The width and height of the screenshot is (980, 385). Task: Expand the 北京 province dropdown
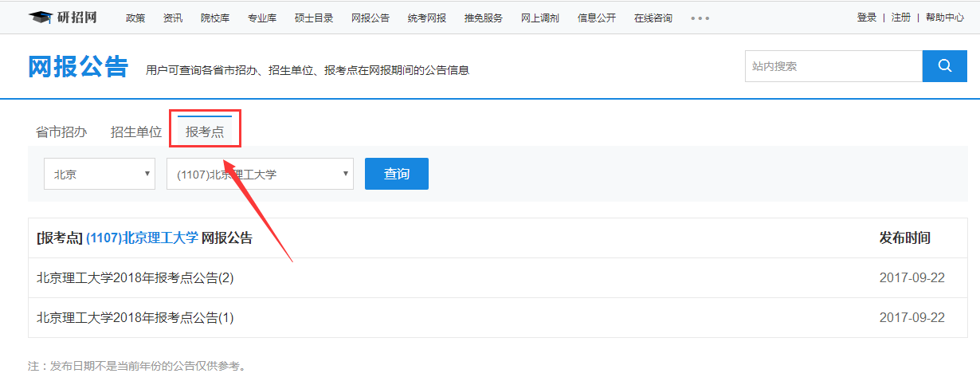(100, 174)
